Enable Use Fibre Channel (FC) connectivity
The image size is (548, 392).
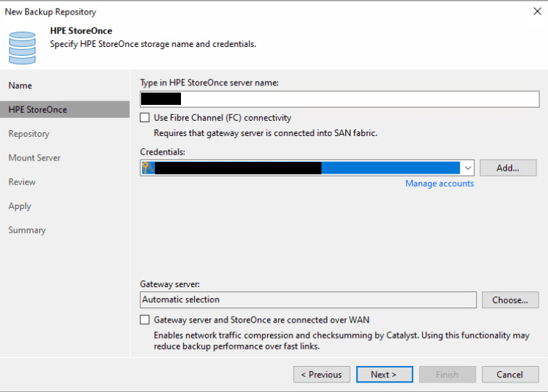point(146,118)
